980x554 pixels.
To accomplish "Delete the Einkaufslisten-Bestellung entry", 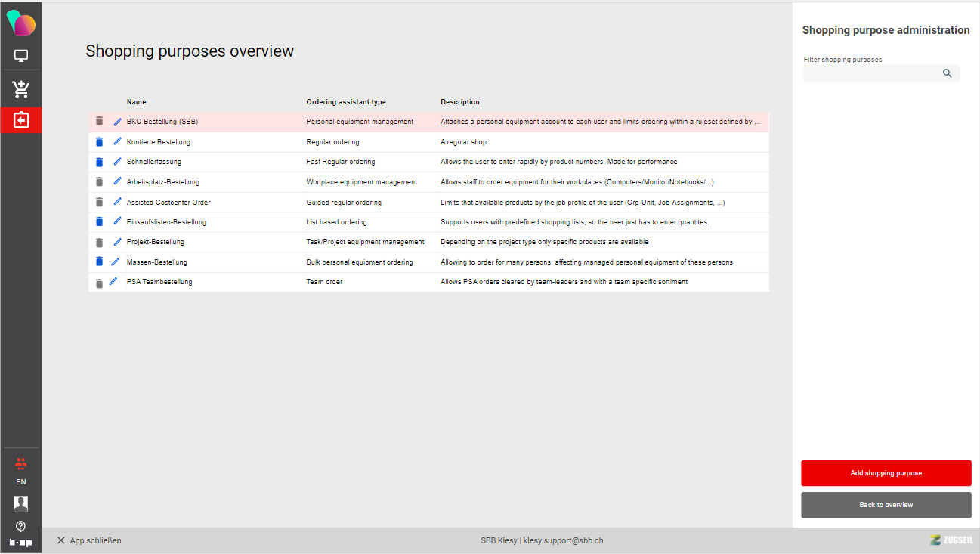I will tap(99, 221).
